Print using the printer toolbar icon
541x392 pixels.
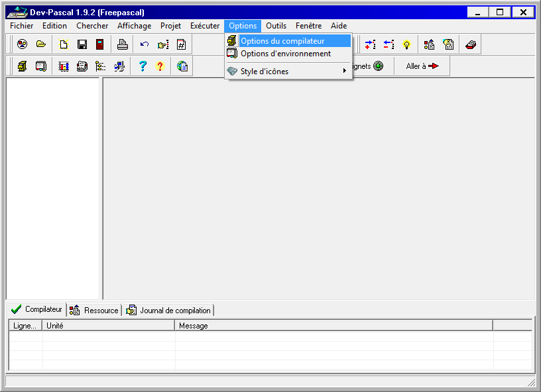(122, 44)
